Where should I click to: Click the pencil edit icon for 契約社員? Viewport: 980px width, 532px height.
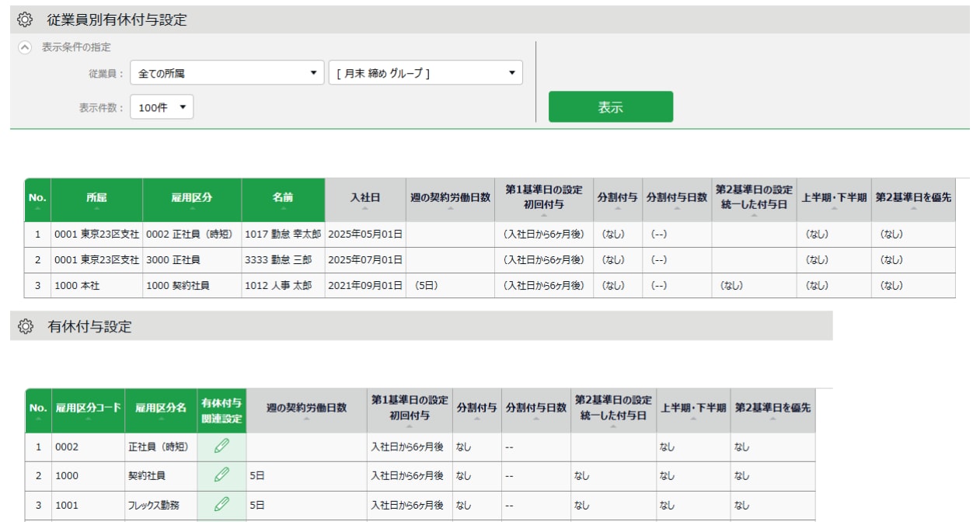click(x=221, y=475)
